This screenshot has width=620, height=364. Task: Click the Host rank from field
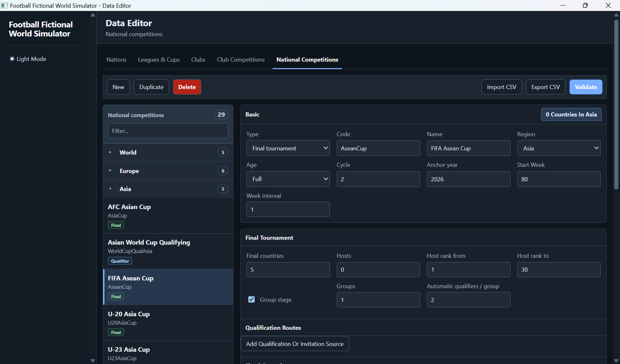469,270
